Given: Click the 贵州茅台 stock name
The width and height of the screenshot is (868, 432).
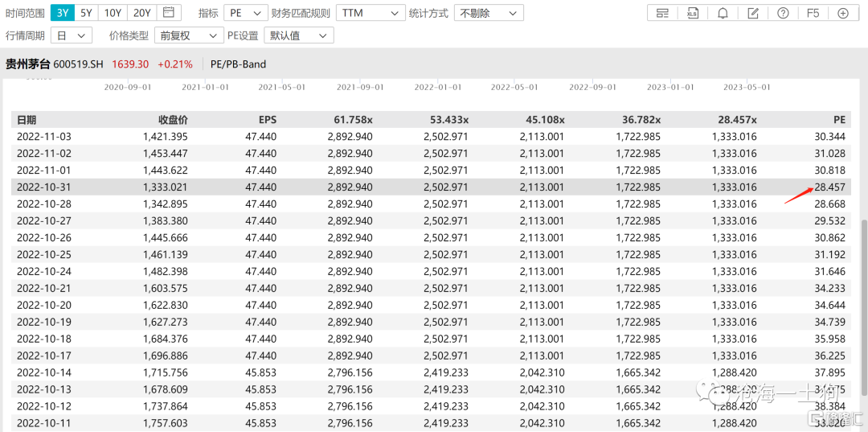Looking at the screenshot, I should (x=27, y=64).
